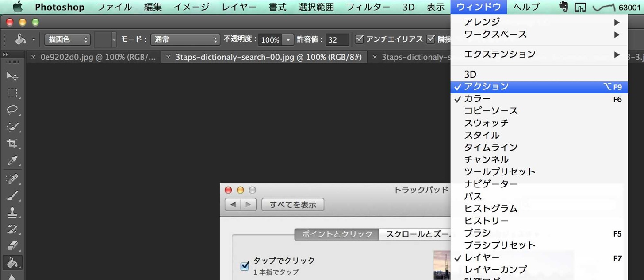Expand the アレンジ submenu
644x280 pixels.
(539, 22)
